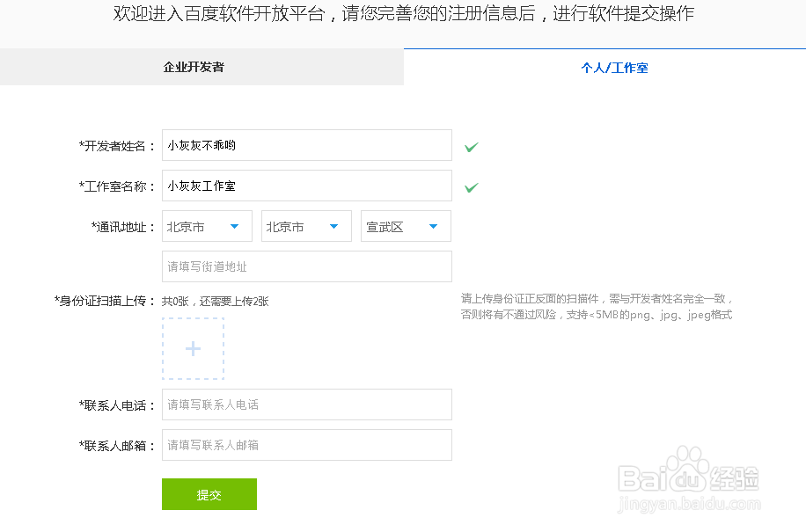Click the *联系人邮箱 label
Viewport: 806px width, 532px height.
coord(117,446)
